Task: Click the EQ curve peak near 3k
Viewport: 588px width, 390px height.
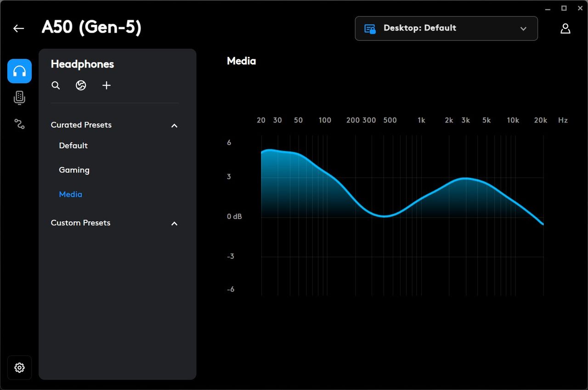Action: [466, 178]
